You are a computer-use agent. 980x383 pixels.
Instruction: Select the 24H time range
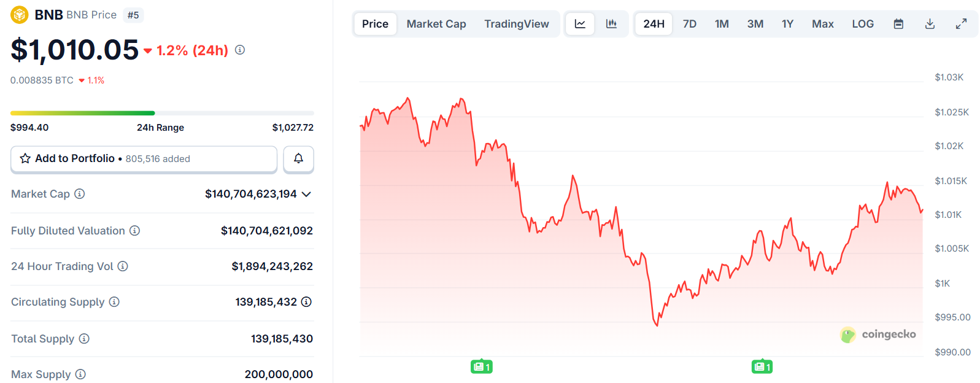[x=654, y=24]
